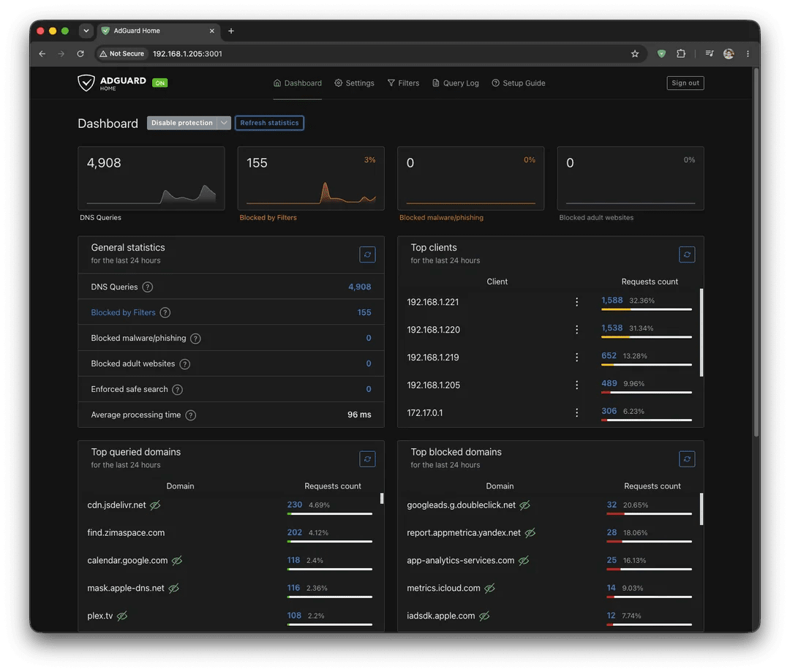
Task: Open the DNS Queries graph card
Action: coord(151,178)
